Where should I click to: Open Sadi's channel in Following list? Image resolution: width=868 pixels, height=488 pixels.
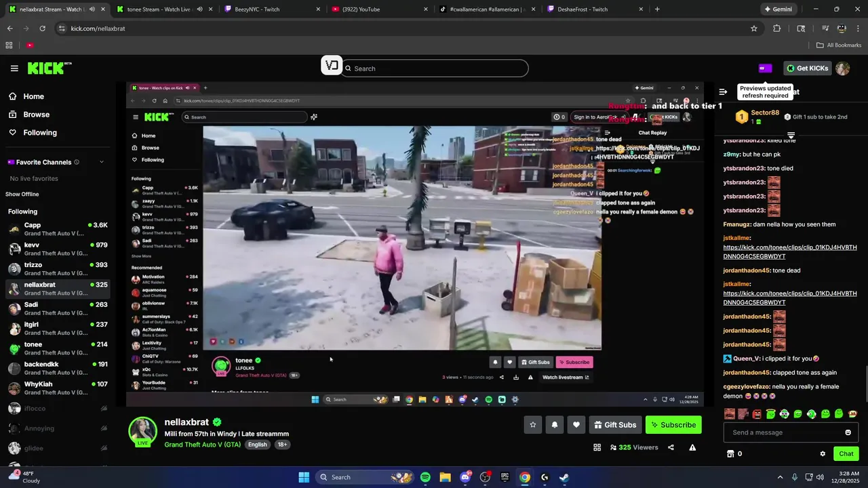(x=58, y=308)
